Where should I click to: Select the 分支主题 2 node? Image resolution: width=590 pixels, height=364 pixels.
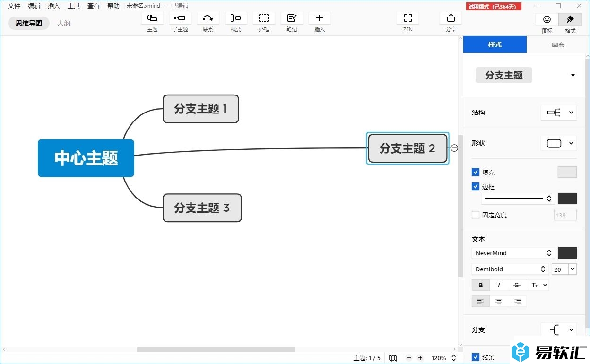[408, 148]
